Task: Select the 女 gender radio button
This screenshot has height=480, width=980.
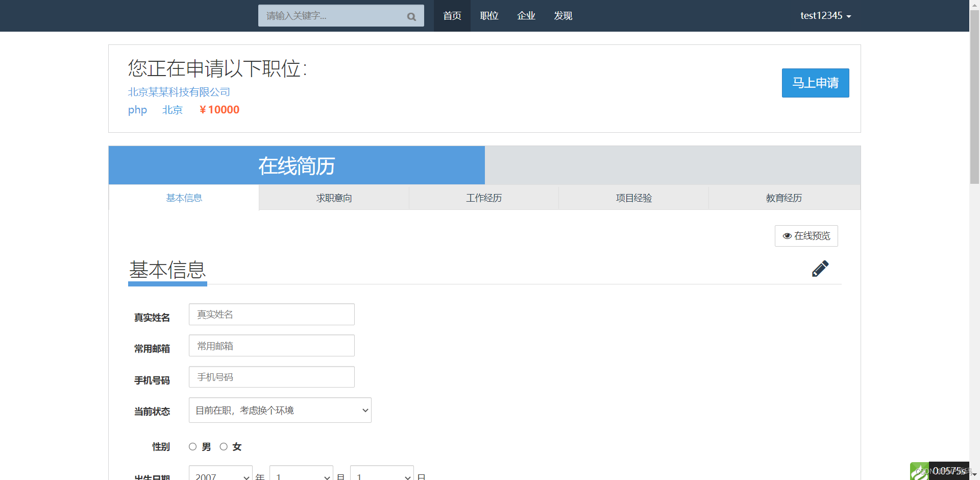Action: 224,447
